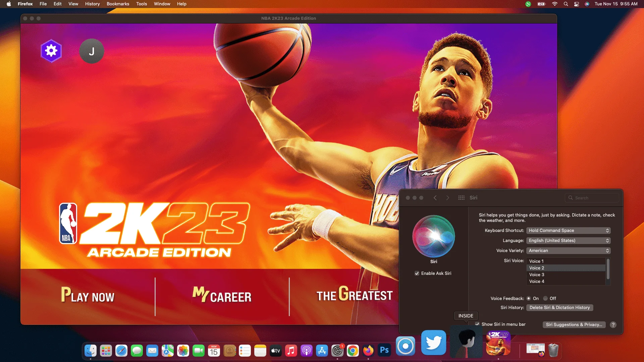Open App Store from the dock
The image size is (644, 362).
click(322, 351)
